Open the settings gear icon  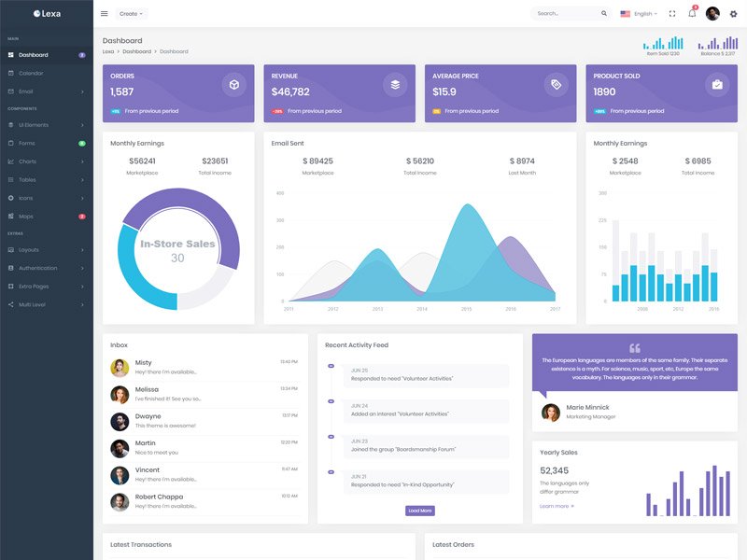(733, 14)
